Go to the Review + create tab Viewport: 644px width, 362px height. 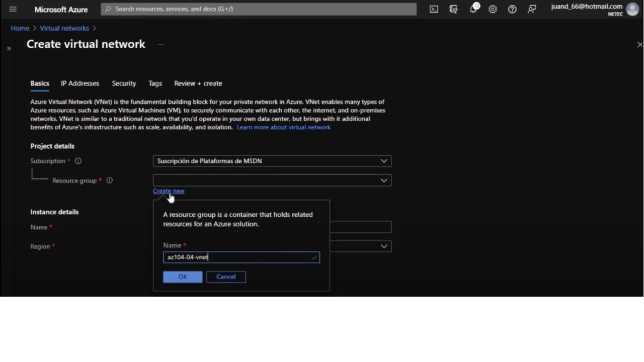click(x=198, y=83)
